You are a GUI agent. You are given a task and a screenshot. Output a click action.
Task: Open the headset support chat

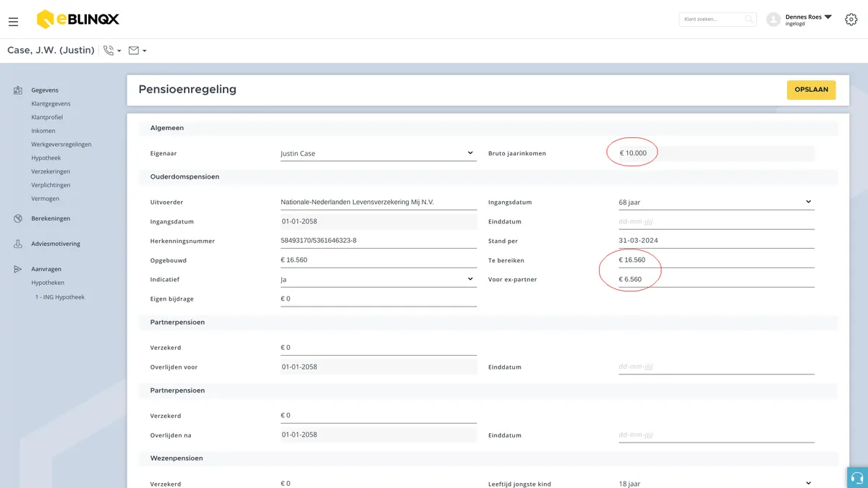[857, 478]
